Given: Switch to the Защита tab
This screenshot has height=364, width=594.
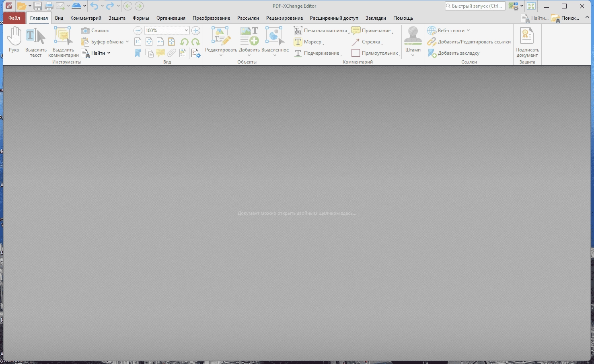Looking at the screenshot, I should click(117, 18).
